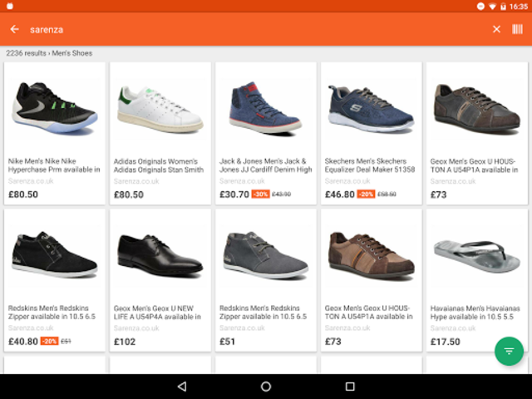Open the barcode scanner icon

tap(517, 29)
